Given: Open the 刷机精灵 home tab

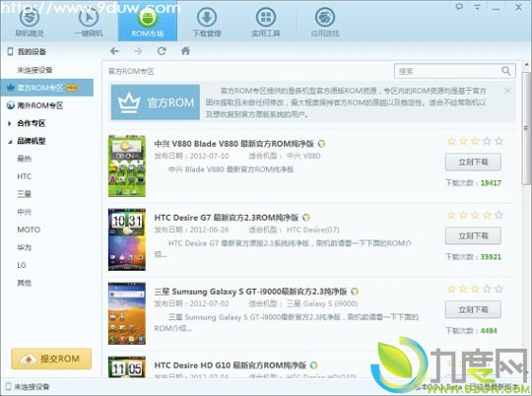Looking at the screenshot, I should click(30, 21).
